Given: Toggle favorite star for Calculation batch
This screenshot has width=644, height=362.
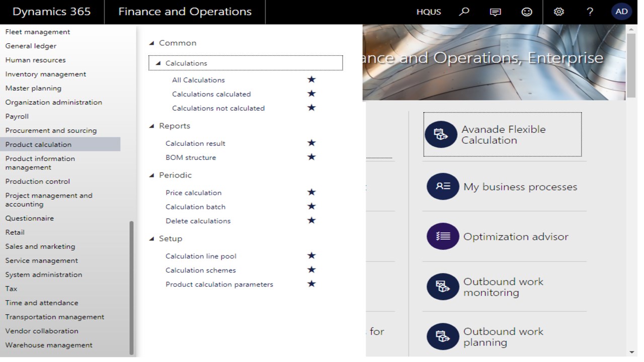Looking at the screenshot, I should [x=311, y=206].
